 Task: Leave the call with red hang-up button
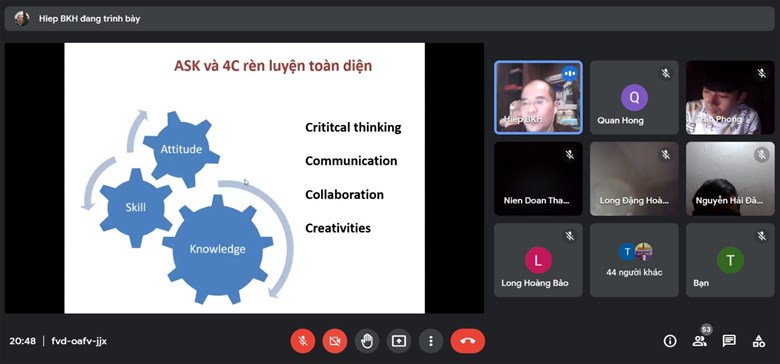pos(468,341)
